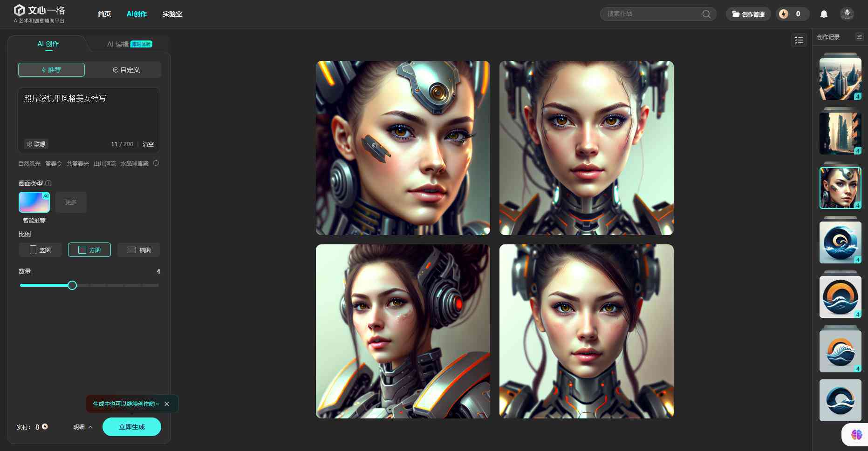
Task: Open bottom-right generated cyborg portrait
Action: (x=587, y=331)
